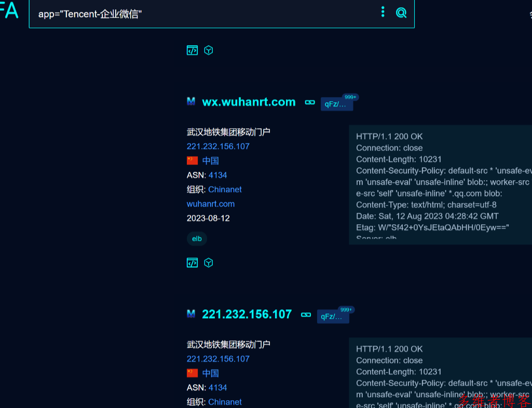The width and height of the screenshot is (532, 408).
Task: Filter by 中国 in the wx.wuhanrt.com card
Action: [211, 160]
